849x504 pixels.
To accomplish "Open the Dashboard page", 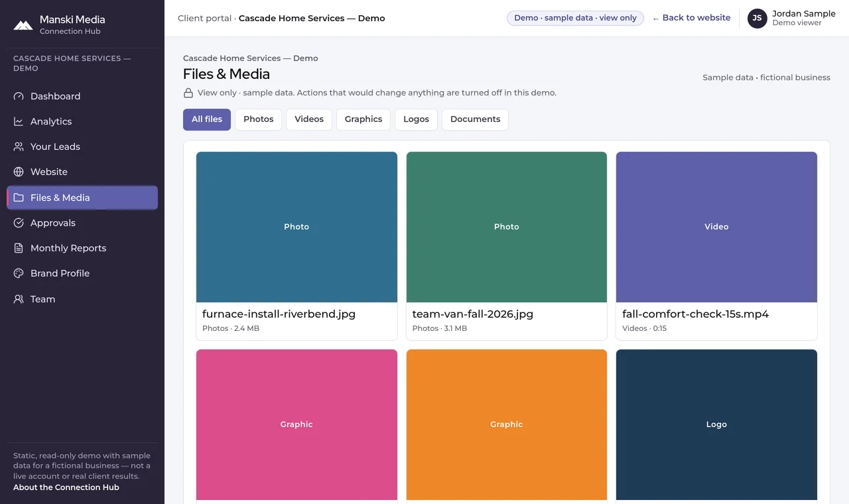I will [82, 96].
